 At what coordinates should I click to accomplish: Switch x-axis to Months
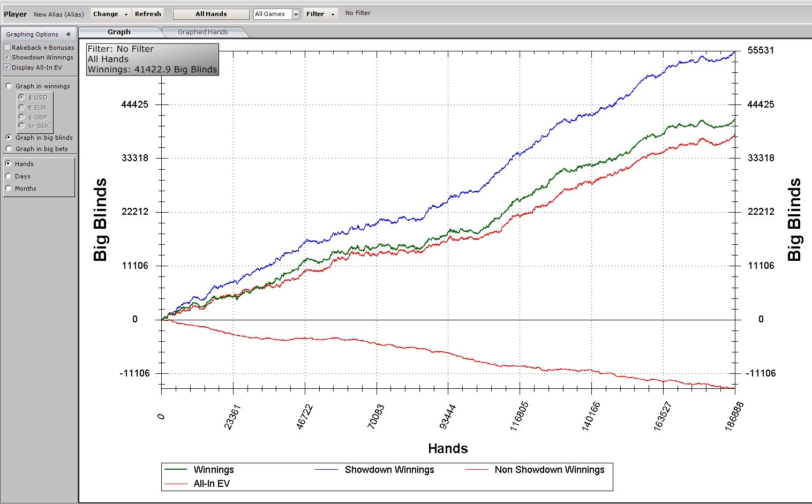(9, 189)
